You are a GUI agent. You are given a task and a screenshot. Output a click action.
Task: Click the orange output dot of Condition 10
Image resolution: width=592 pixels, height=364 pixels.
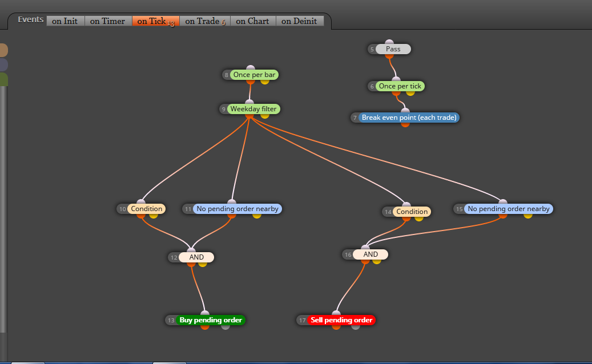(x=141, y=215)
